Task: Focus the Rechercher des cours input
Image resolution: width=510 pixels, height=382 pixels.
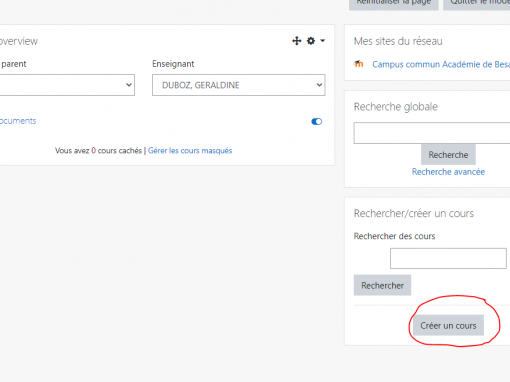Action: tap(448, 258)
